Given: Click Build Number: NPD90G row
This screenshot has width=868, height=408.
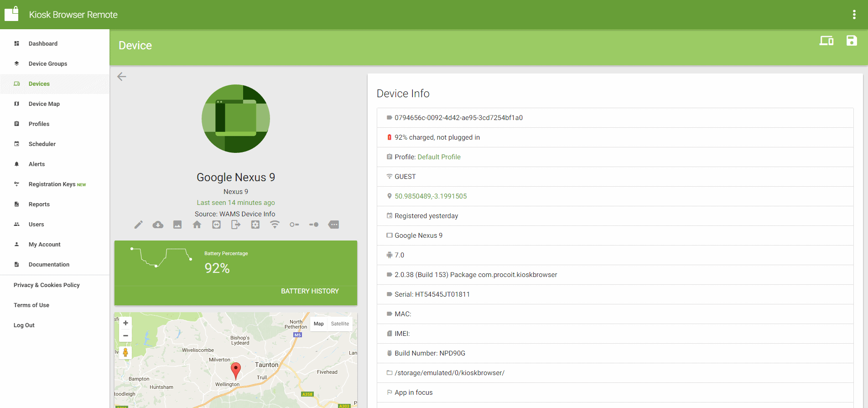Looking at the screenshot, I should click(x=615, y=353).
